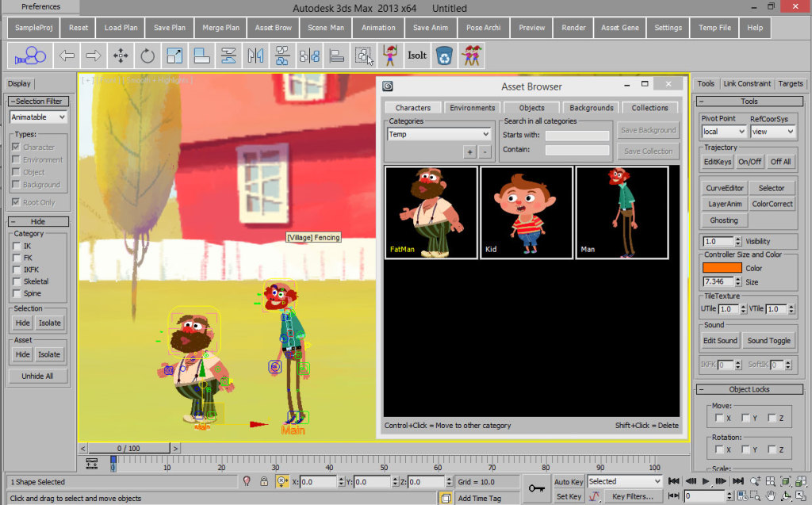Select the Kid character thumbnail
This screenshot has width=812, height=505.
527,212
